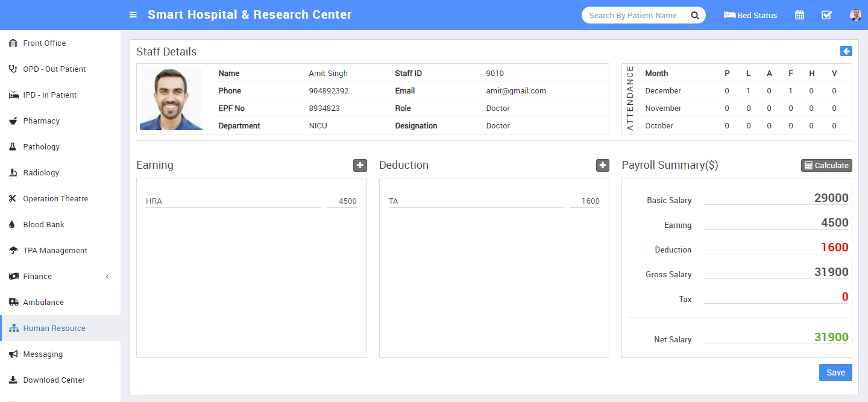
Task: Check Bed Status in header
Action: tap(750, 15)
